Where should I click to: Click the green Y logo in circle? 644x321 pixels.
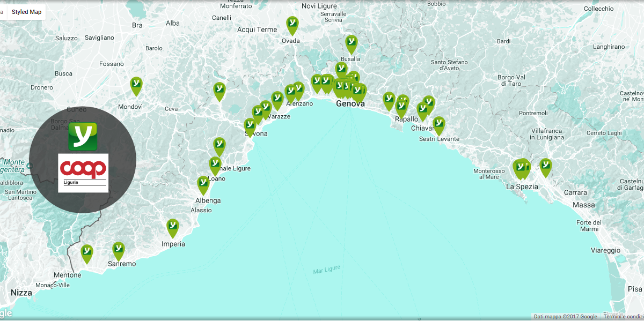(x=83, y=136)
